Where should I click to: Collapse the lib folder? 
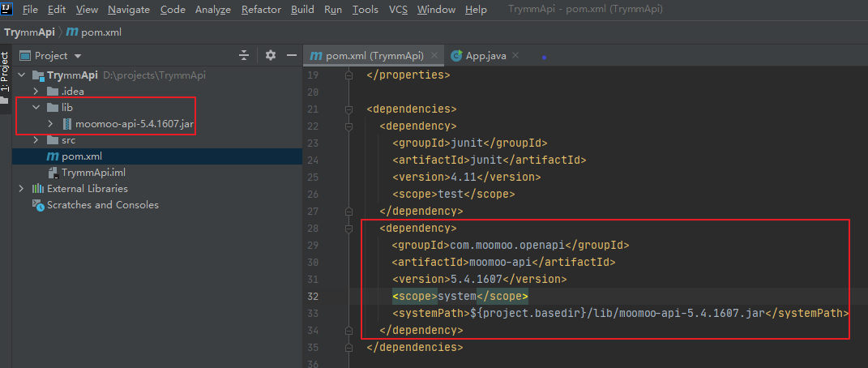pyautogui.click(x=36, y=107)
